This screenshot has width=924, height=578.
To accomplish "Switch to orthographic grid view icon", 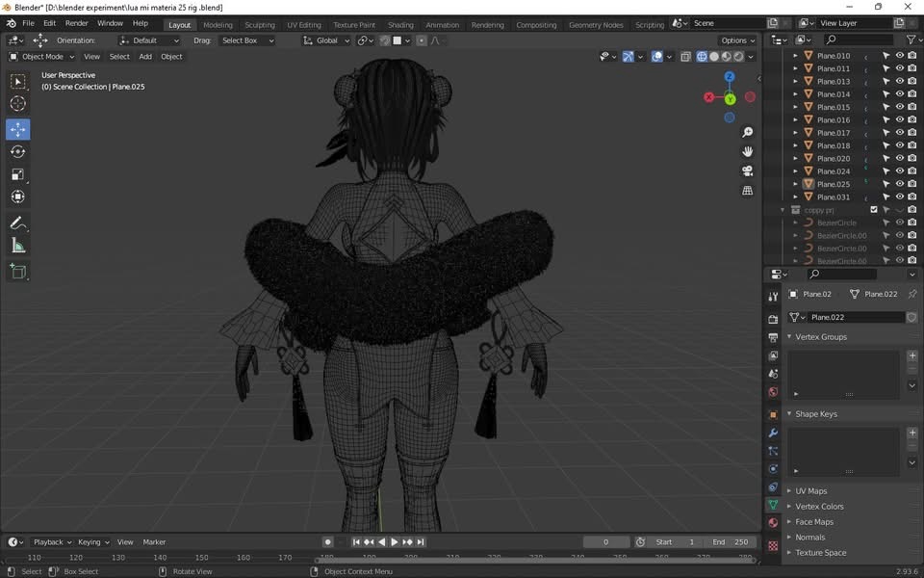I will [747, 191].
